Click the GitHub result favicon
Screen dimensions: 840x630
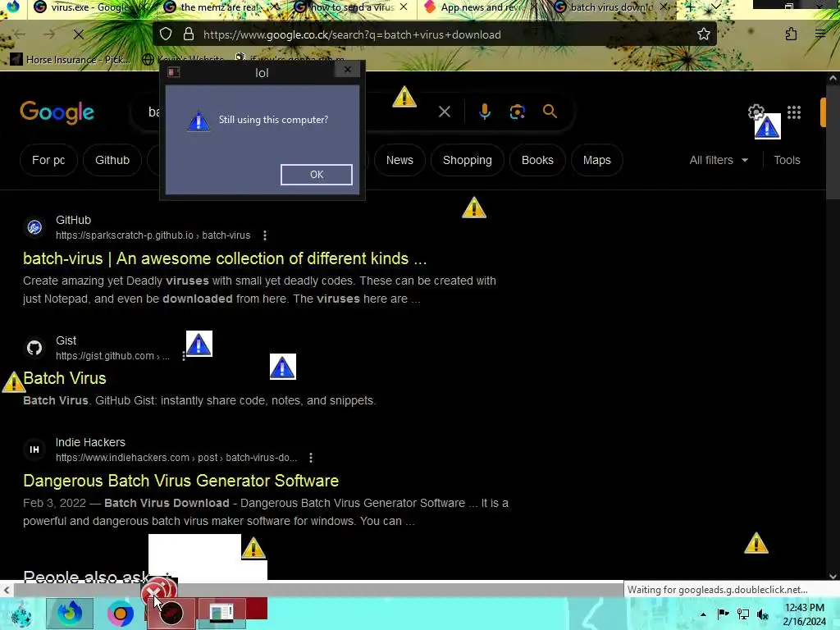point(34,227)
